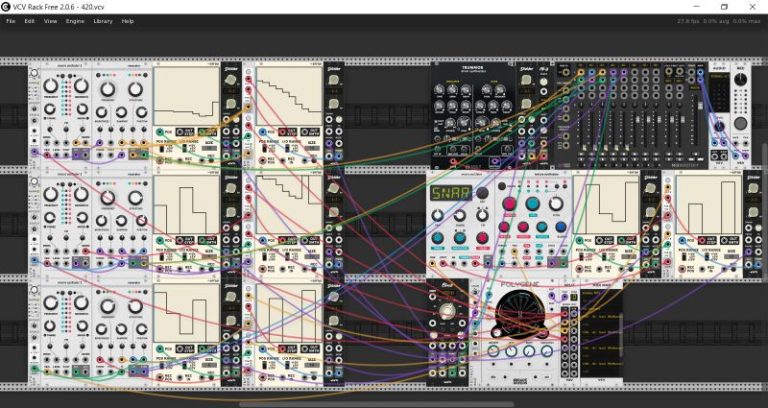Image resolution: width=768 pixels, height=408 pixels.
Task: Toggle the master mute on the mixer
Action: (x=696, y=154)
